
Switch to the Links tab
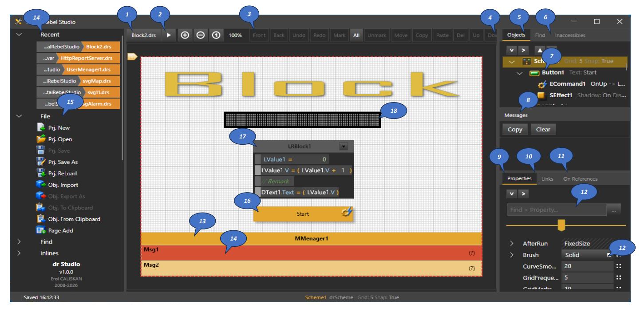tap(547, 179)
